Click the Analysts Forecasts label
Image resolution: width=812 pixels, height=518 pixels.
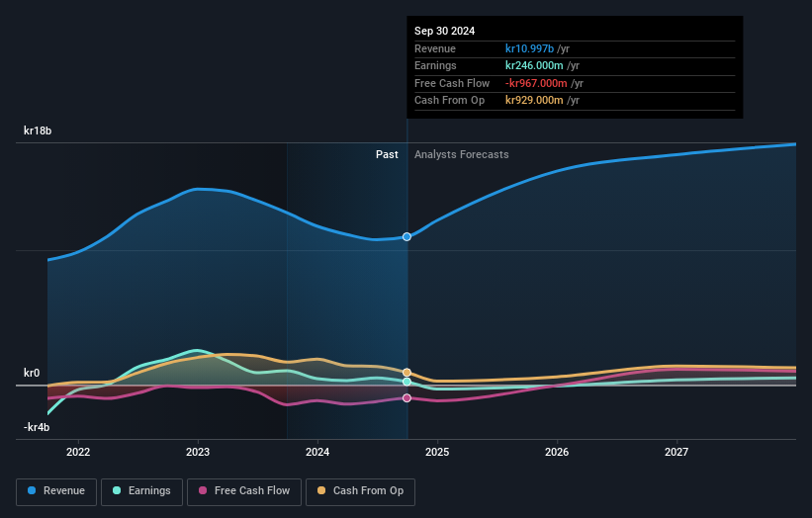(462, 155)
